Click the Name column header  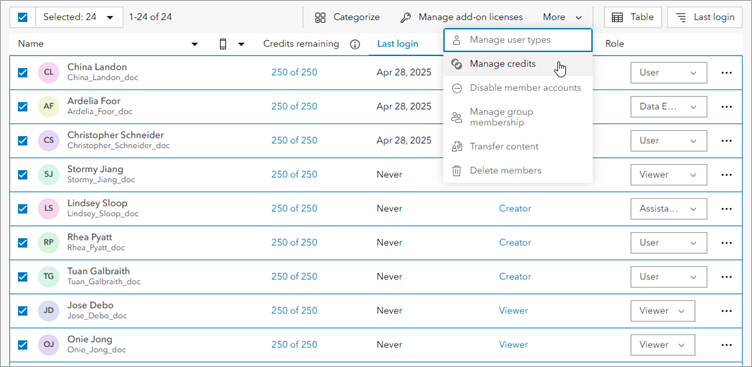pyautogui.click(x=31, y=44)
